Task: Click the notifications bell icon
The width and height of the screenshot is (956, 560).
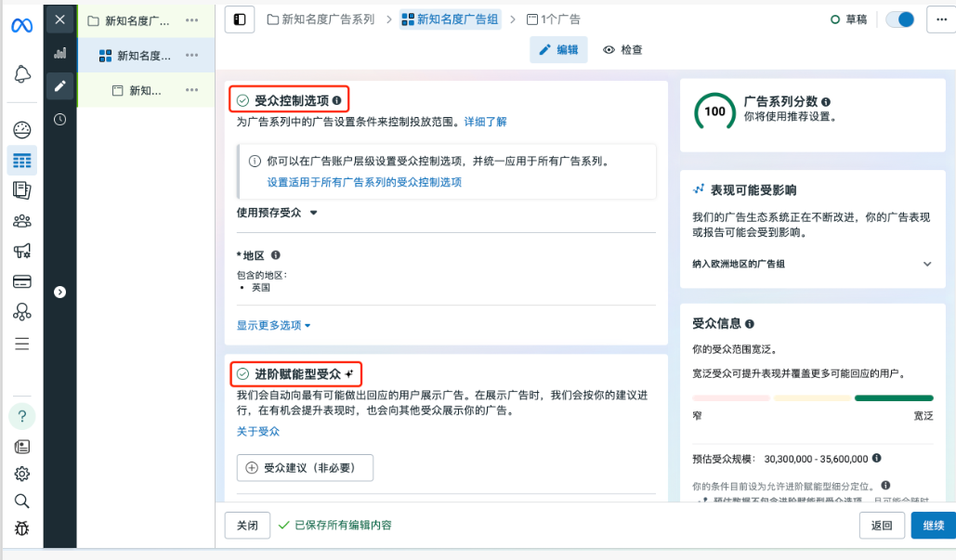Action: 22,74
